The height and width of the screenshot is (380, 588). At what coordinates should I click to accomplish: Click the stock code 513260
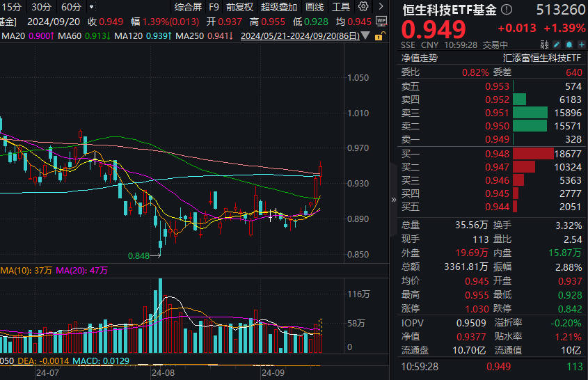tap(560, 10)
